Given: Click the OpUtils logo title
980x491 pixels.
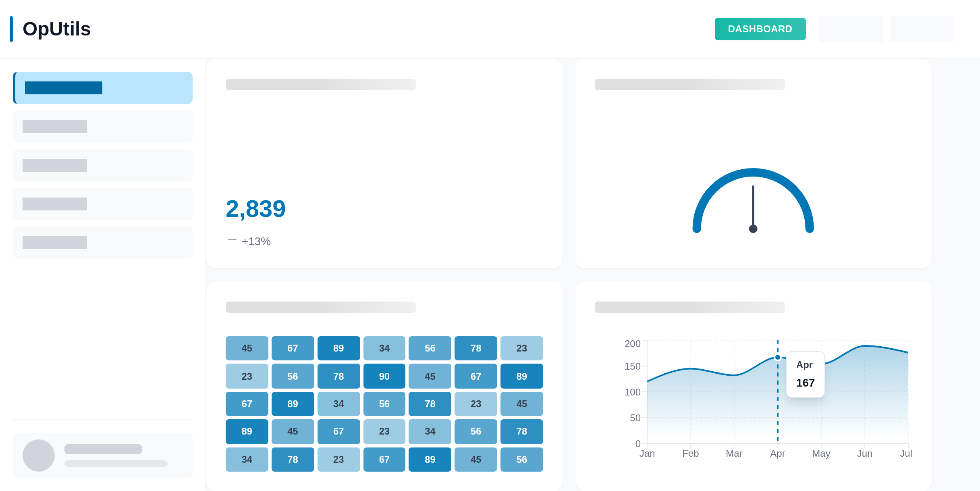Looking at the screenshot, I should tap(56, 29).
